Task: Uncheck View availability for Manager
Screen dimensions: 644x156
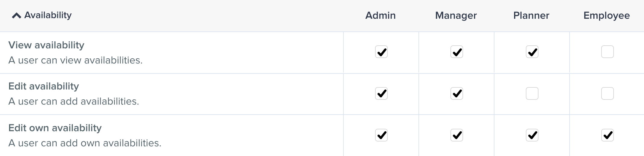Action: 456,52
